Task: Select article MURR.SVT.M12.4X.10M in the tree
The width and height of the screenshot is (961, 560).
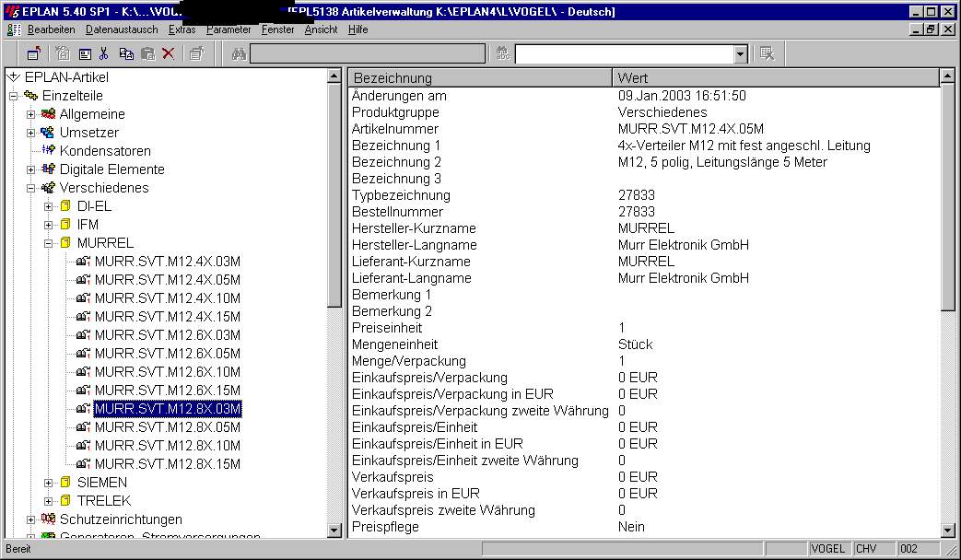Action: (168, 298)
